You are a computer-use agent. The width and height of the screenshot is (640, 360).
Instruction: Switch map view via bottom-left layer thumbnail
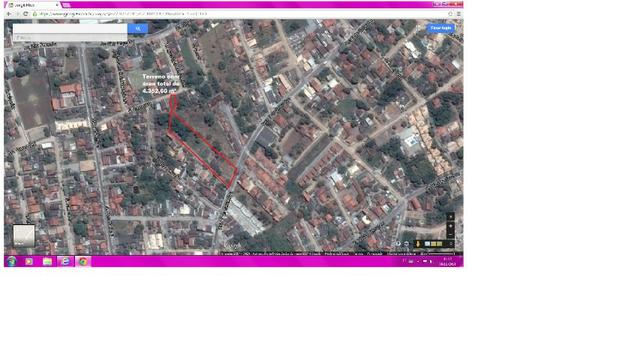[x=24, y=236]
